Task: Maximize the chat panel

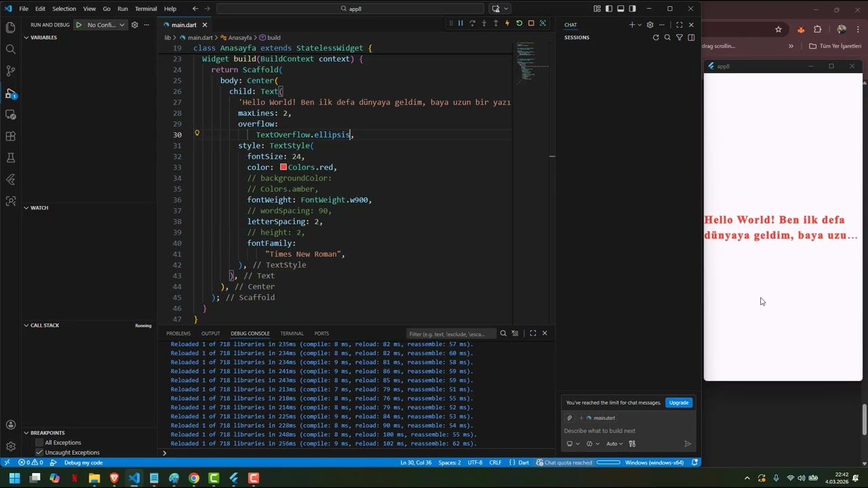Action: (x=679, y=25)
